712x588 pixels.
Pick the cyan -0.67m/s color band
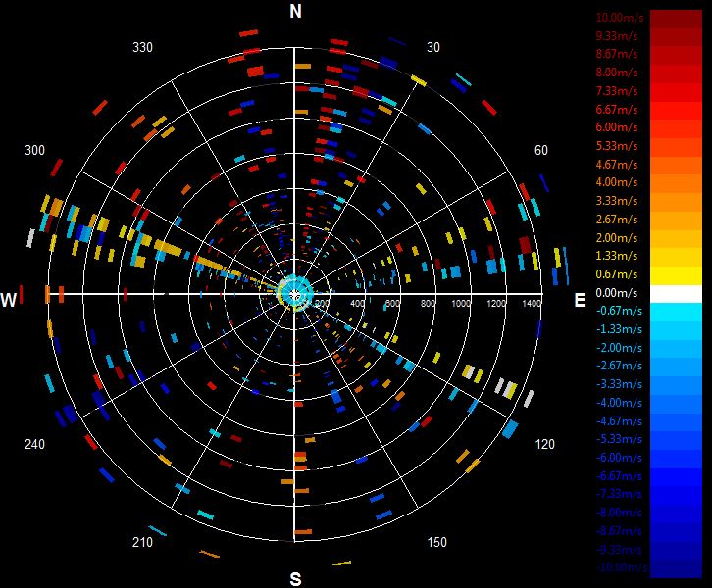coord(676,312)
